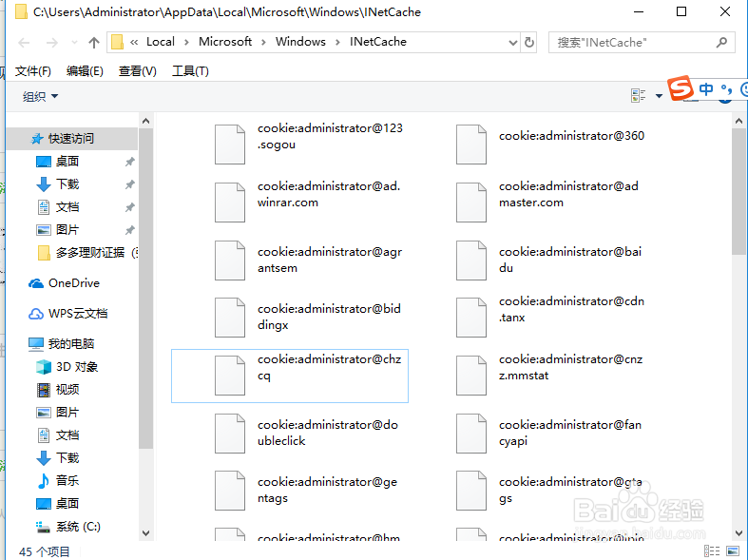Open the 工具(T) menu
Screen dimensions: 748x560
pos(190,71)
